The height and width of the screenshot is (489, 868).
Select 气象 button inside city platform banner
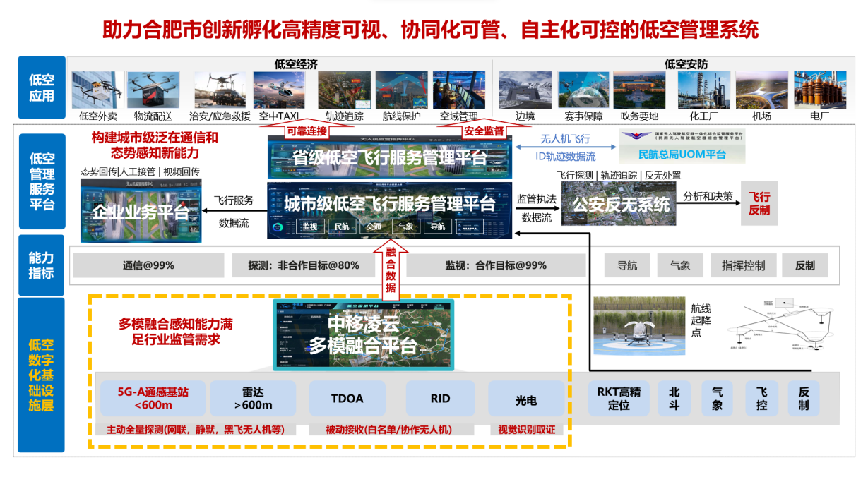[x=406, y=227]
